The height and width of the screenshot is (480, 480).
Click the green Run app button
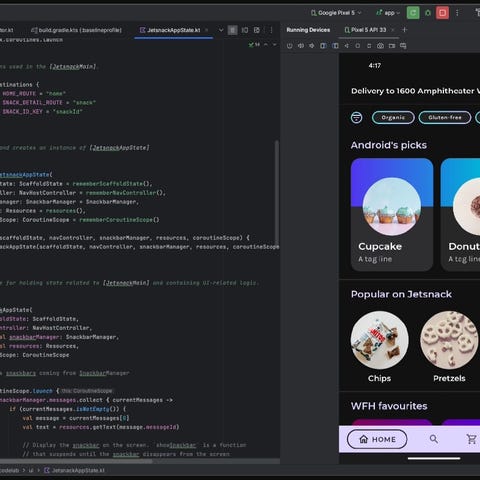click(x=413, y=13)
